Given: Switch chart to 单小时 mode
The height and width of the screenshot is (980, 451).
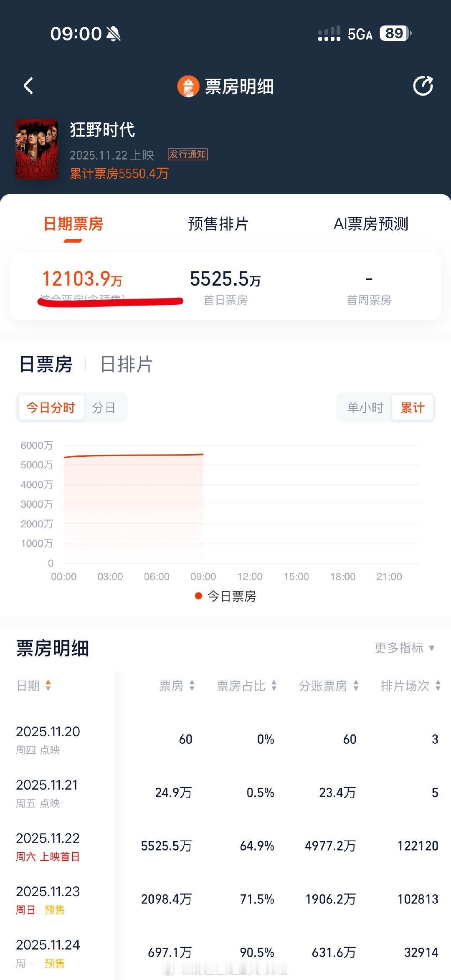Looking at the screenshot, I should tap(365, 408).
